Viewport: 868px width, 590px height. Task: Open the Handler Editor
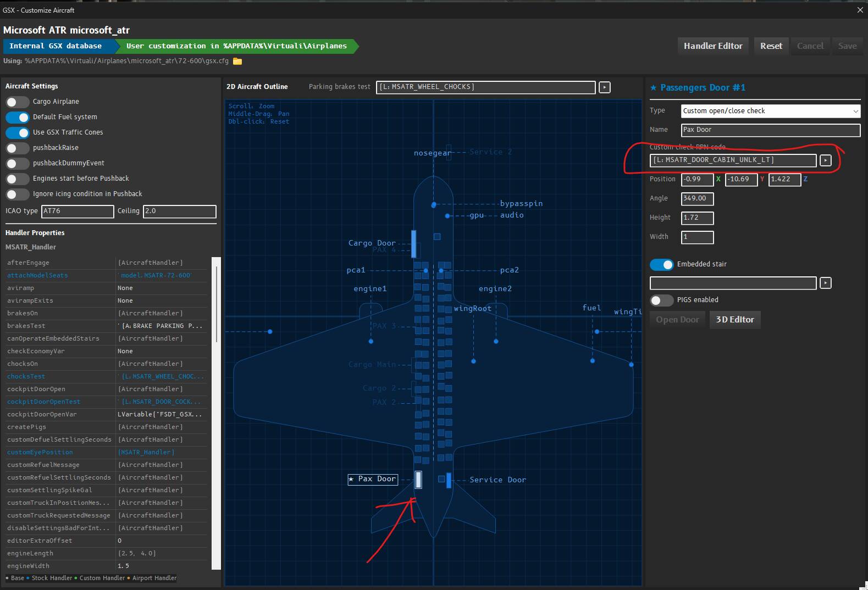click(713, 46)
